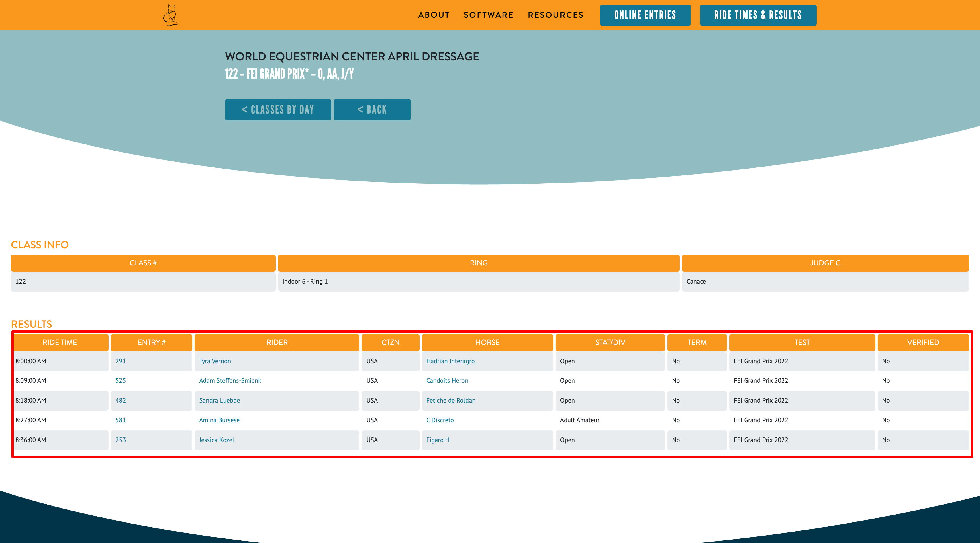Go back using the CLASSES BY DAY button
The width and height of the screenshot is (980, 543).
click(278, 110)
